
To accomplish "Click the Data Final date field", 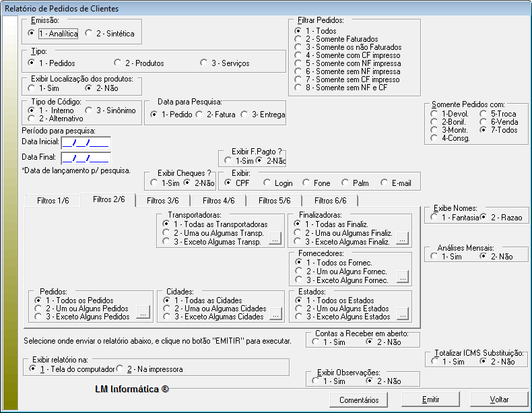I will click(86, 158).
